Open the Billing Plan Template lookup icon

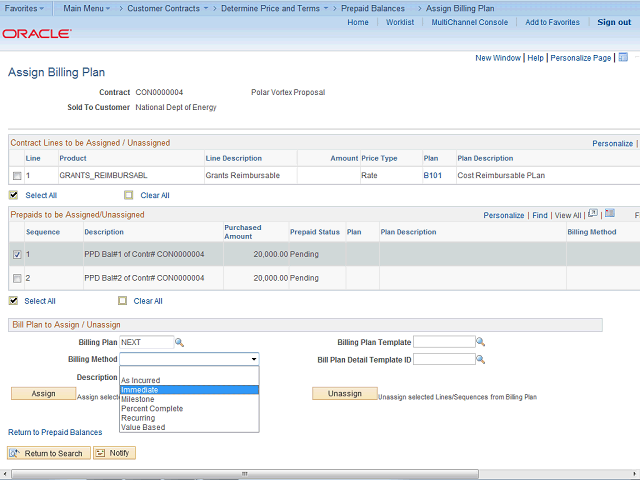pos(481,342)
